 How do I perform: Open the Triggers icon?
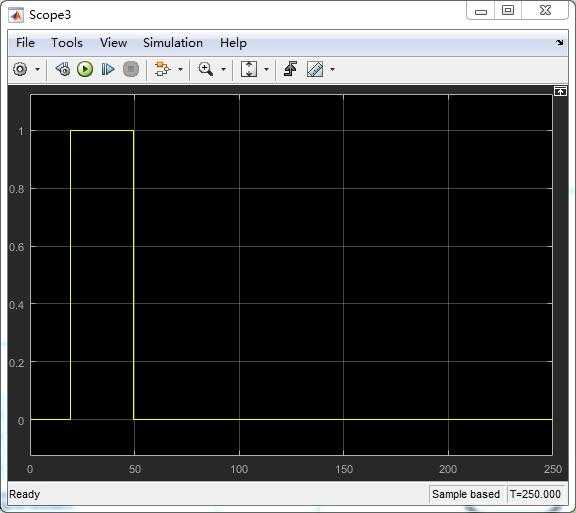291,69
